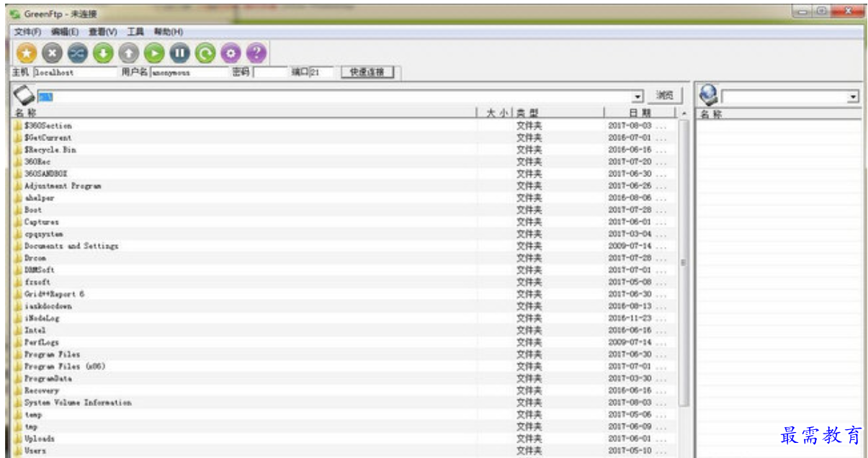Image resolution: width=868 pixels, height=458 pixels.
Task: Select the $Recycle.Bin folder row
Action: 344,150
